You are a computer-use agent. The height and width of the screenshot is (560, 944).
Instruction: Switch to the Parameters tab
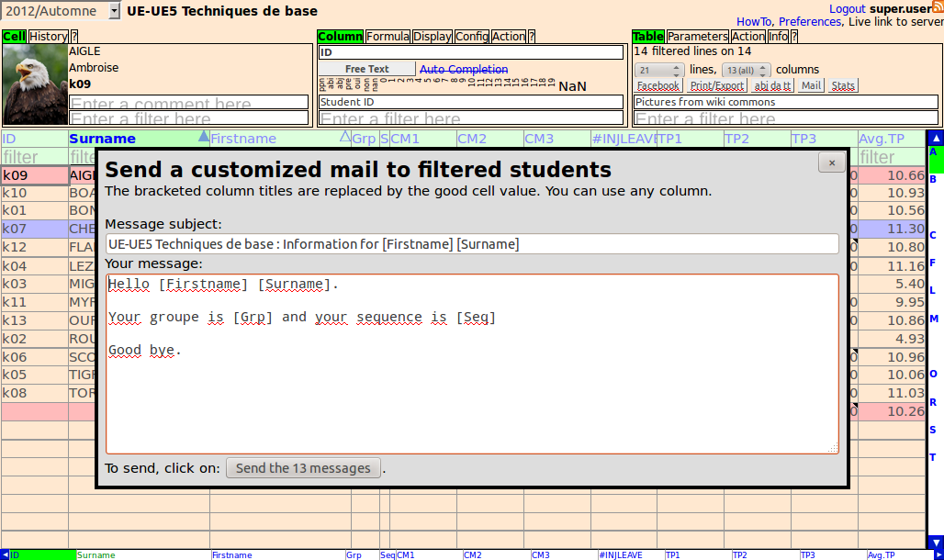(698, 37)
